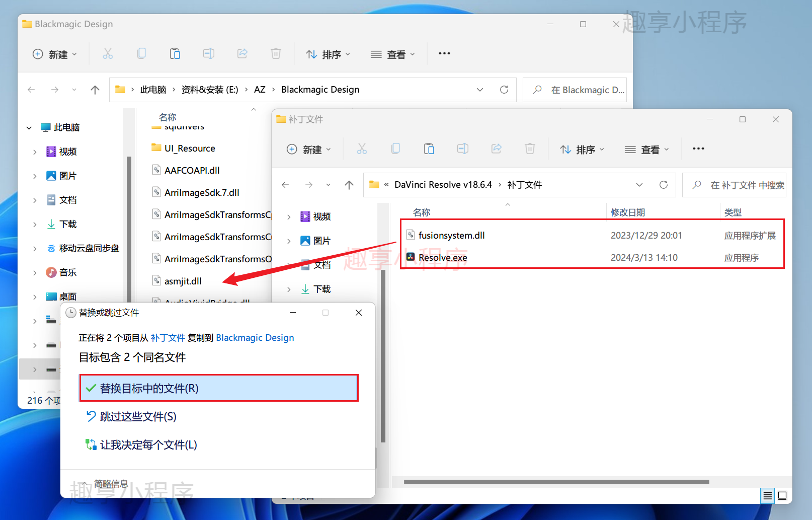Click search box 在 Blackmagic D...
Viewport: 812px width, 520px height.
[x=575, y=90]
